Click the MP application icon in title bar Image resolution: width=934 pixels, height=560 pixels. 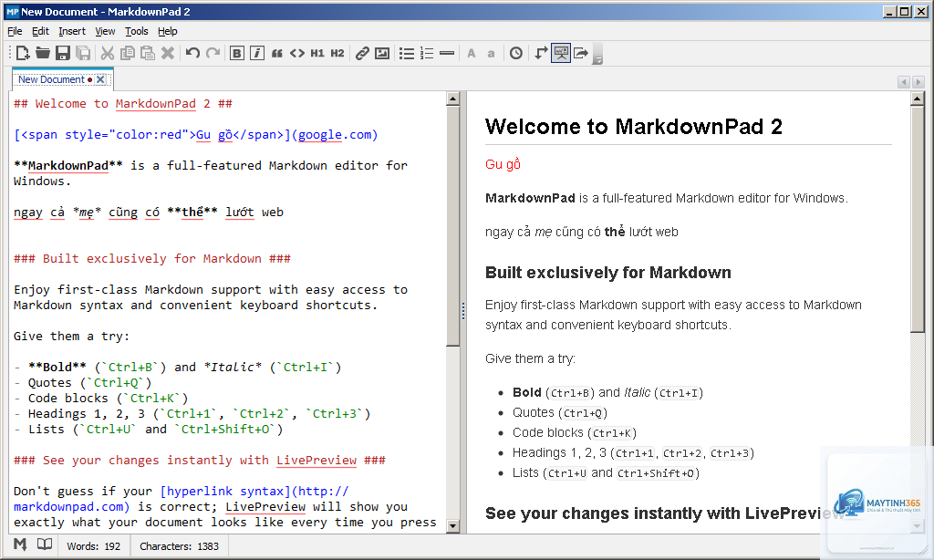(13, 12)
